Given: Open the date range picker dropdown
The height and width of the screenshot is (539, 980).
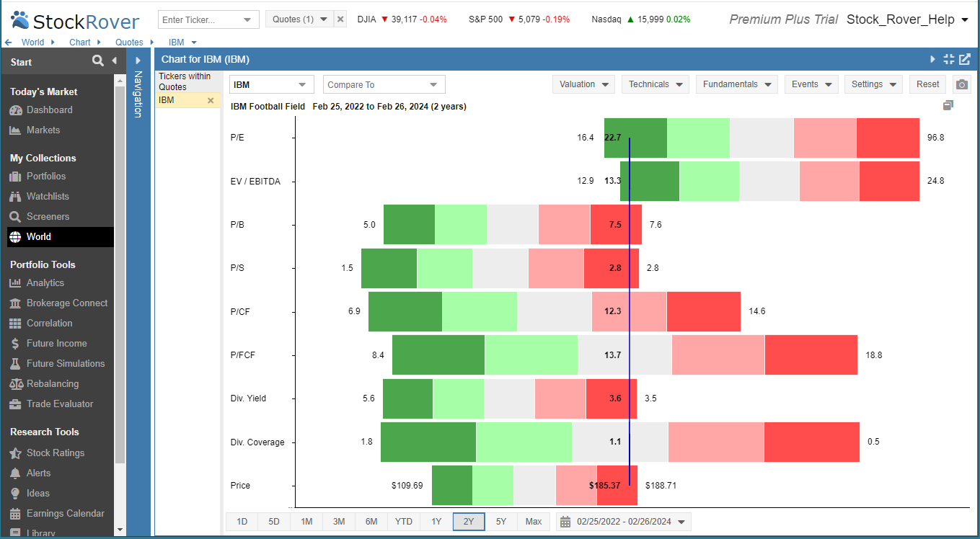Looking at the screenshot, I should pos(624,522).
